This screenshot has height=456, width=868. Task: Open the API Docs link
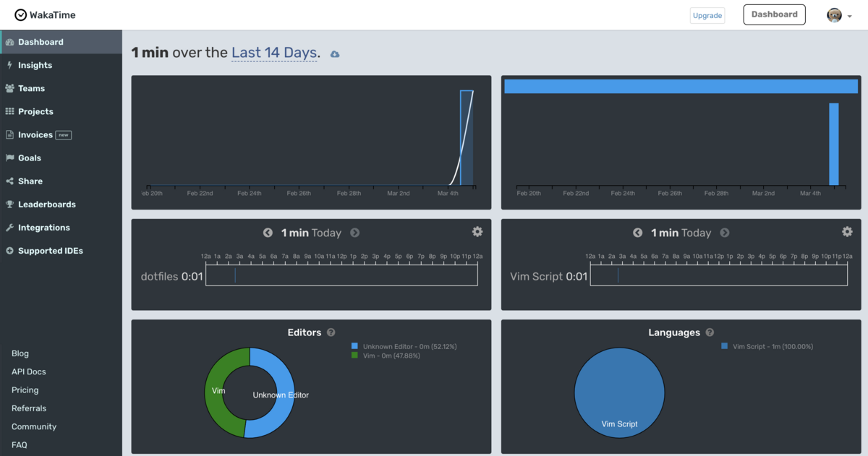pos(29,371)
